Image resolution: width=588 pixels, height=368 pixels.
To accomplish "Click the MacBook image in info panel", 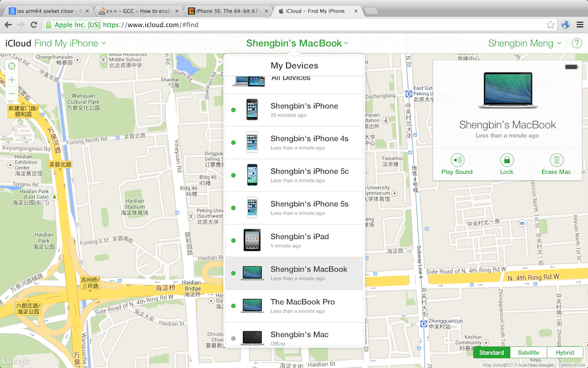I will click(508, 90).
